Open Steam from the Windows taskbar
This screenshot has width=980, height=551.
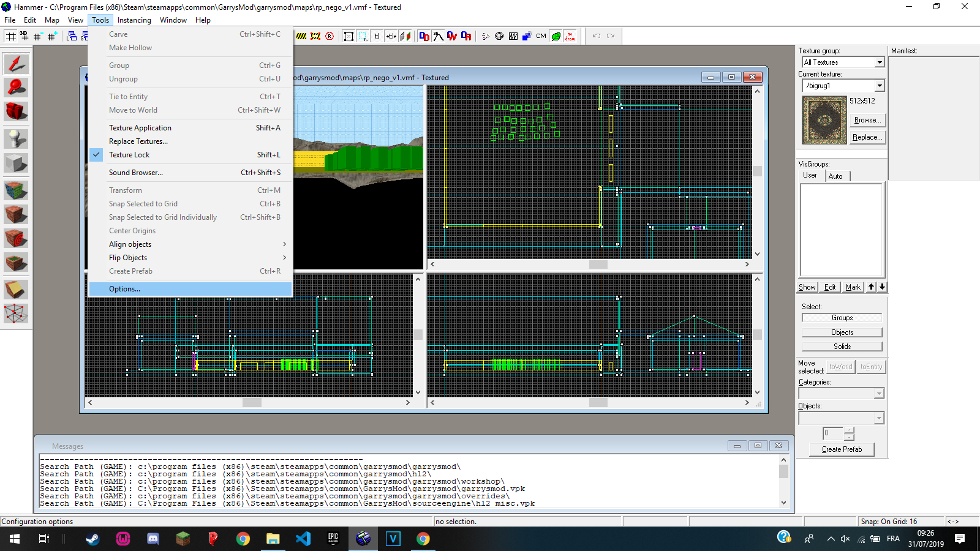click(92, 539)
